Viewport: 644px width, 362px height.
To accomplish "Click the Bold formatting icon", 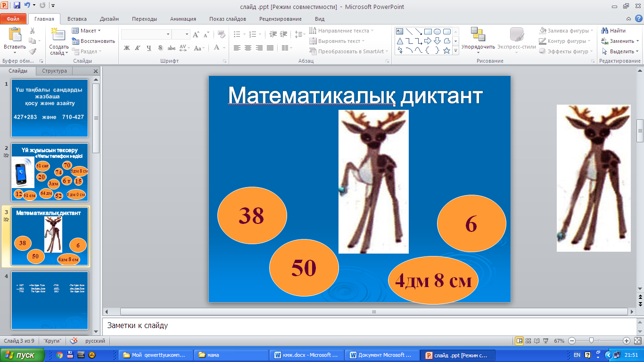I will click(126, 48).
